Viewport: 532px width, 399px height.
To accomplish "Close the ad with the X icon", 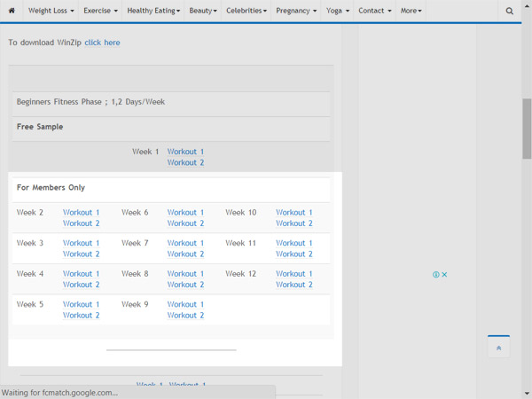I will (444, 275).
